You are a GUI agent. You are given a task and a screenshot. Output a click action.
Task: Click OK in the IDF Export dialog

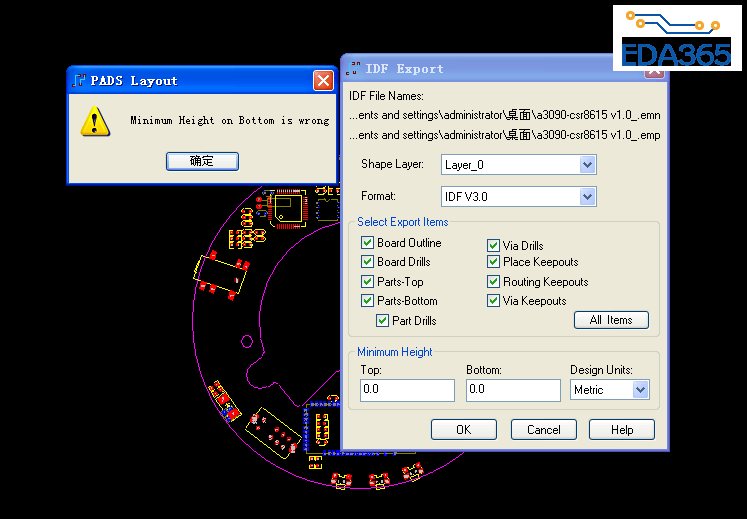pyautogui.click(x=464, y=430)
